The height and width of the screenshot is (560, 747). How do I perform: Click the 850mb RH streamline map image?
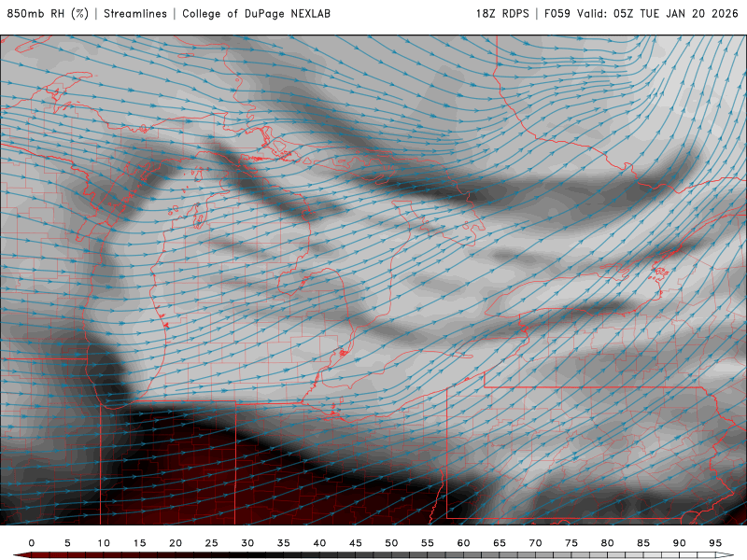(373, 280)
